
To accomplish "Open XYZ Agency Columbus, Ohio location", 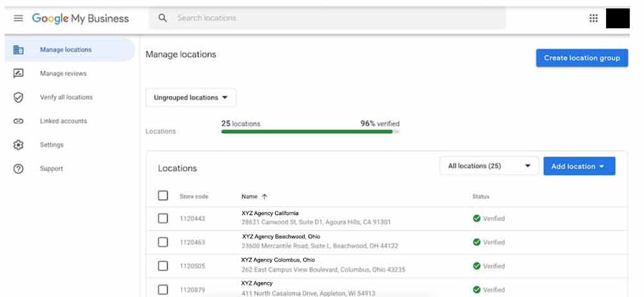I will [278, 260].
